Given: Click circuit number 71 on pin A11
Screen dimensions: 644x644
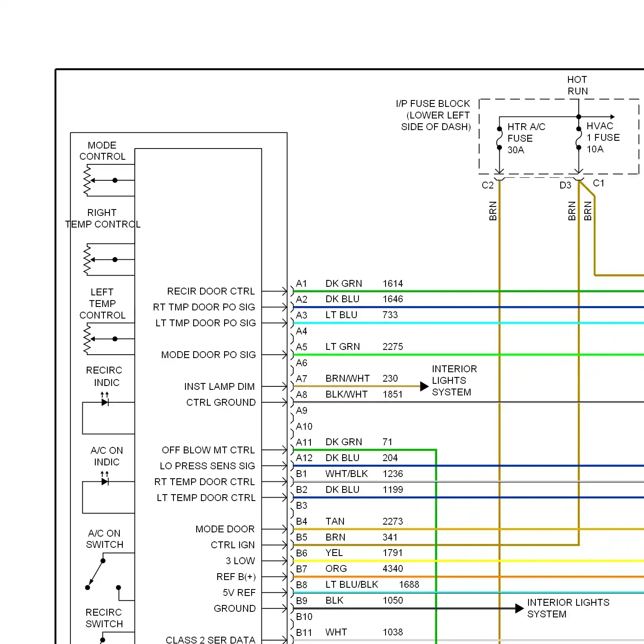Looking at the screenshot, I should coord(387,442).
